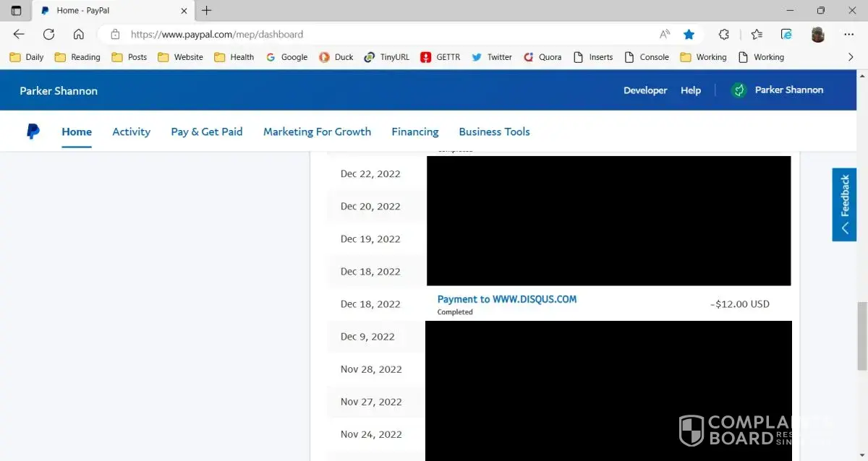Open Marketing For Growth menu
The image size is (868, 461).
(x=317, y=132)
